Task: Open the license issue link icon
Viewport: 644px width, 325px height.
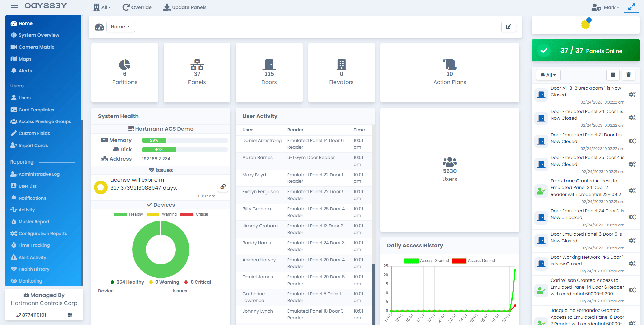Action: (223, 187)
